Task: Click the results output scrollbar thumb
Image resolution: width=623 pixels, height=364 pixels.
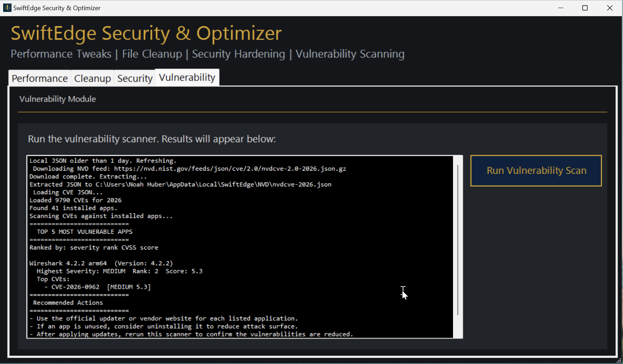Action: [x=458, y=240]
